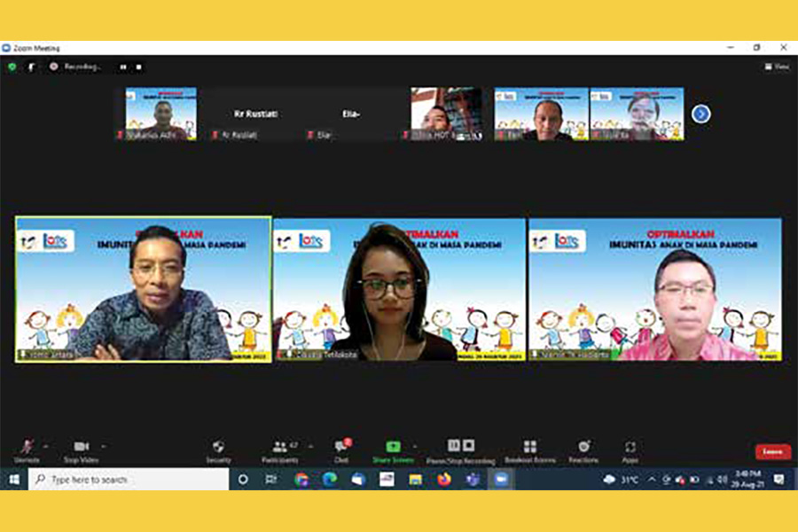Expand audio options arrow next to Unmute
This screenshot has height=532, width=798.
tap(46, 446)
